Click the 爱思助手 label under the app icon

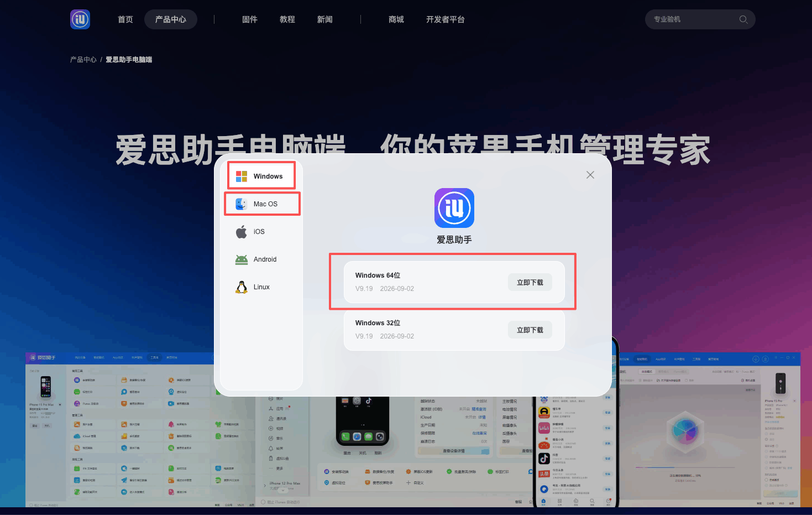pos(454,240)
